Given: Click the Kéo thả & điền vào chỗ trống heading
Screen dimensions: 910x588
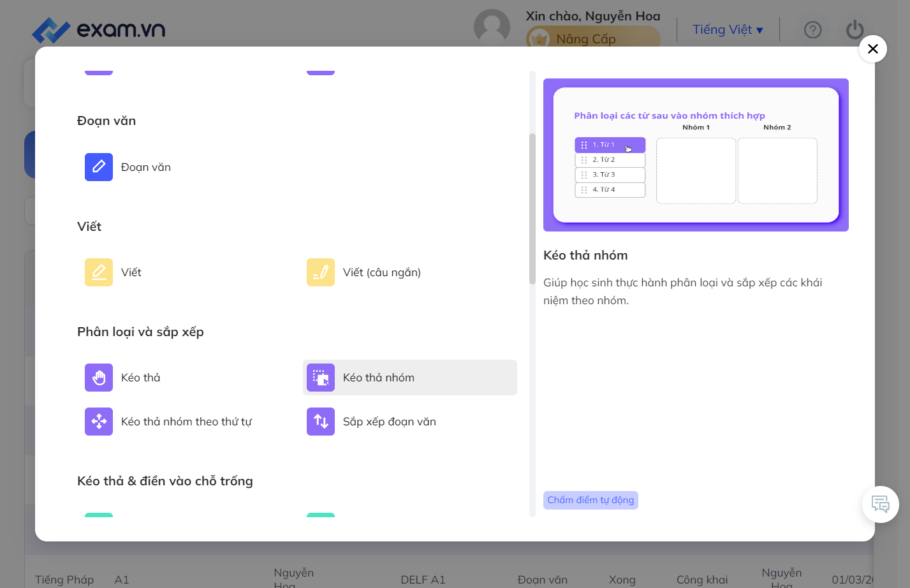Looking at the screenshot, I should 165,481.
